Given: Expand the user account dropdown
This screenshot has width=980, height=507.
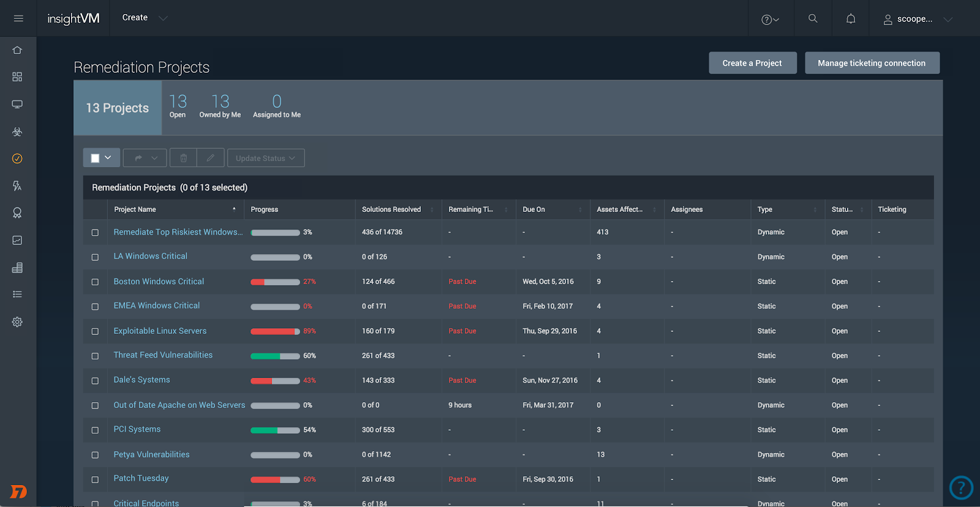Looking at the screenshot, I should [x=918, y=19].
